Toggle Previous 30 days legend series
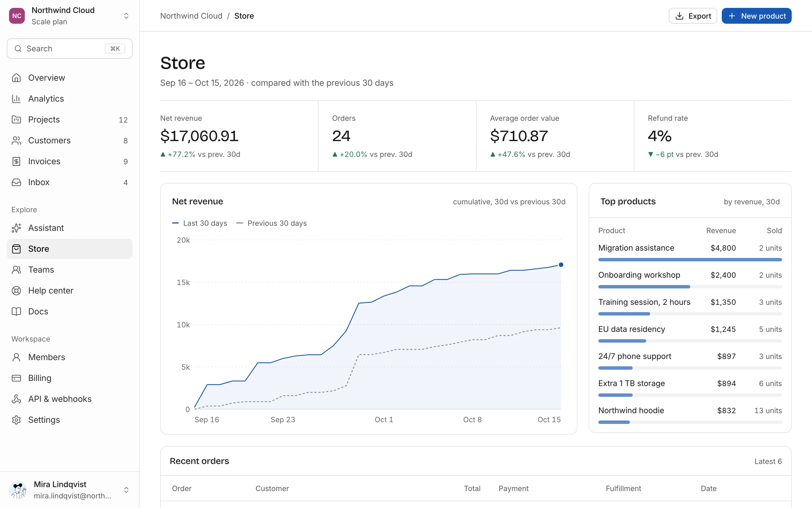 point(272,223)
